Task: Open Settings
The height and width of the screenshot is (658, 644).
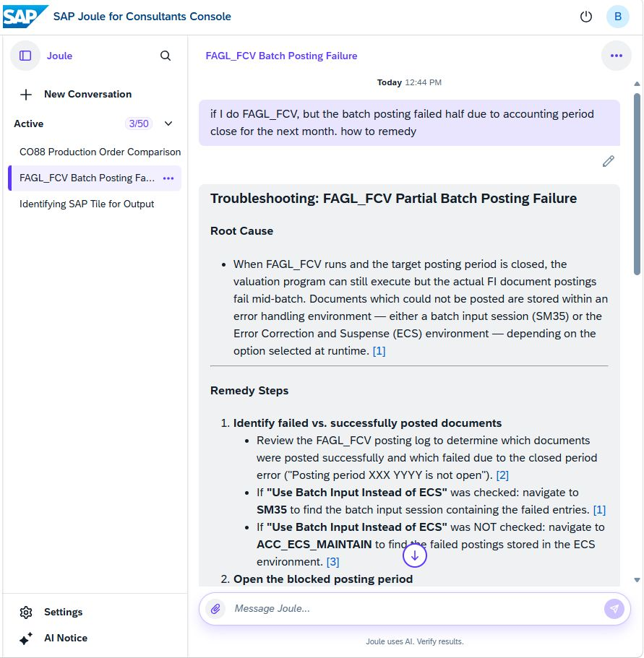Action: 63,612
